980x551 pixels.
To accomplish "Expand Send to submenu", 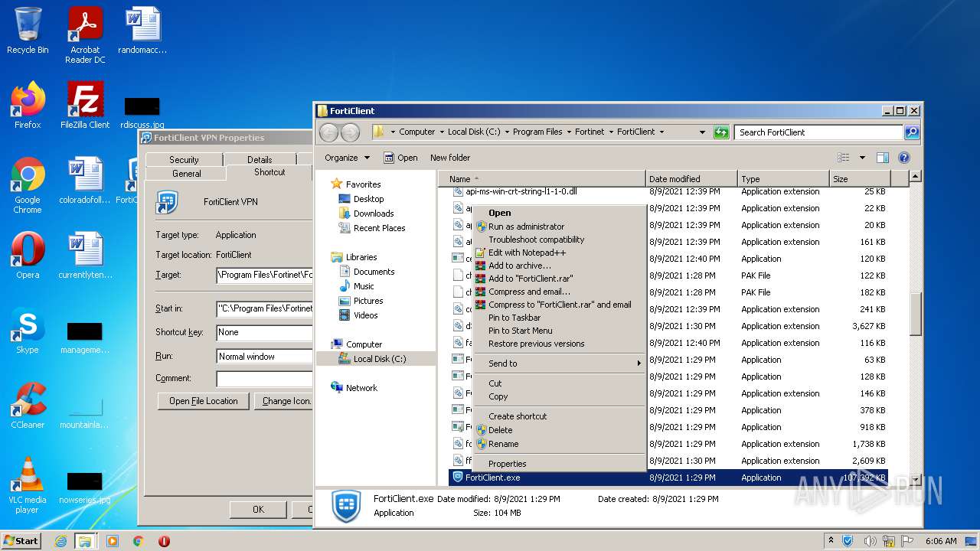I will click(559, 364).
